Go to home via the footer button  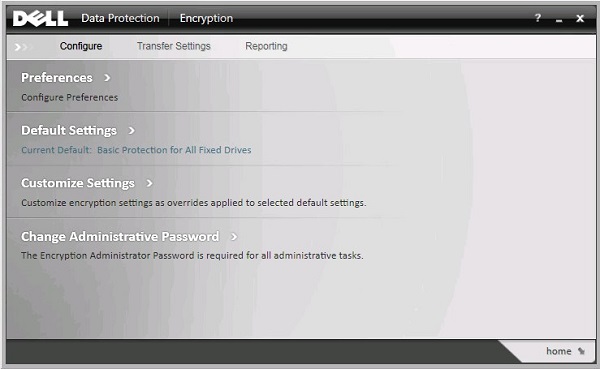click(559, 351)
